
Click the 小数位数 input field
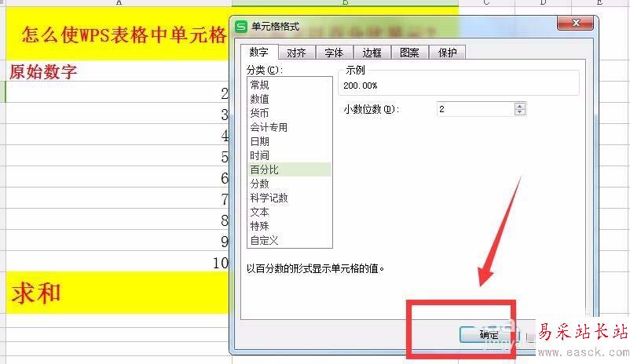(476, 109)
